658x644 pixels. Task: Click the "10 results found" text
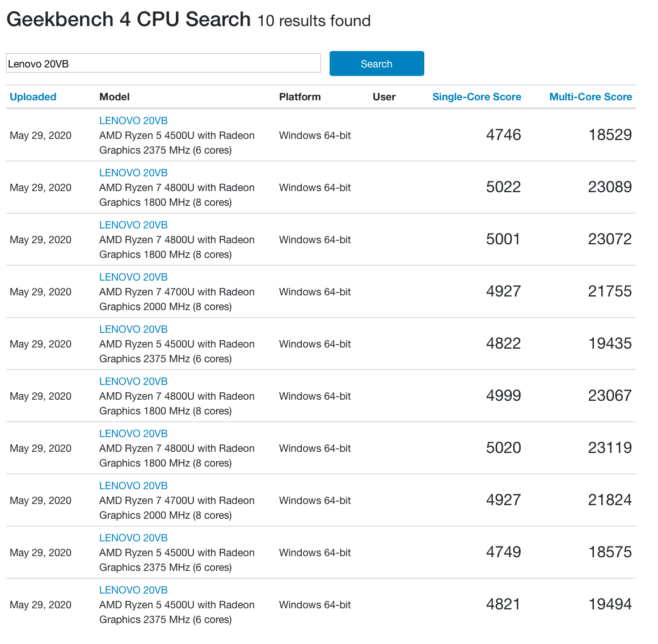coord(314,21)
